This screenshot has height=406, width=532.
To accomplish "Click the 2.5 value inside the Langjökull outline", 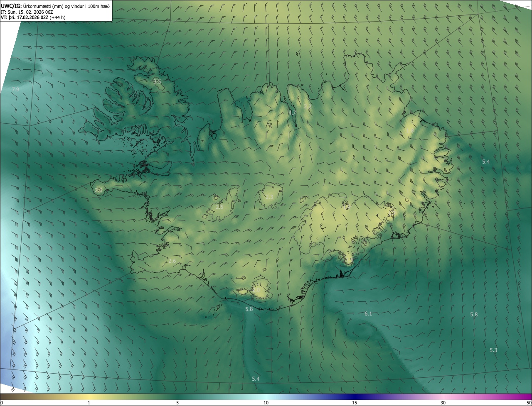I will [219, 207].
